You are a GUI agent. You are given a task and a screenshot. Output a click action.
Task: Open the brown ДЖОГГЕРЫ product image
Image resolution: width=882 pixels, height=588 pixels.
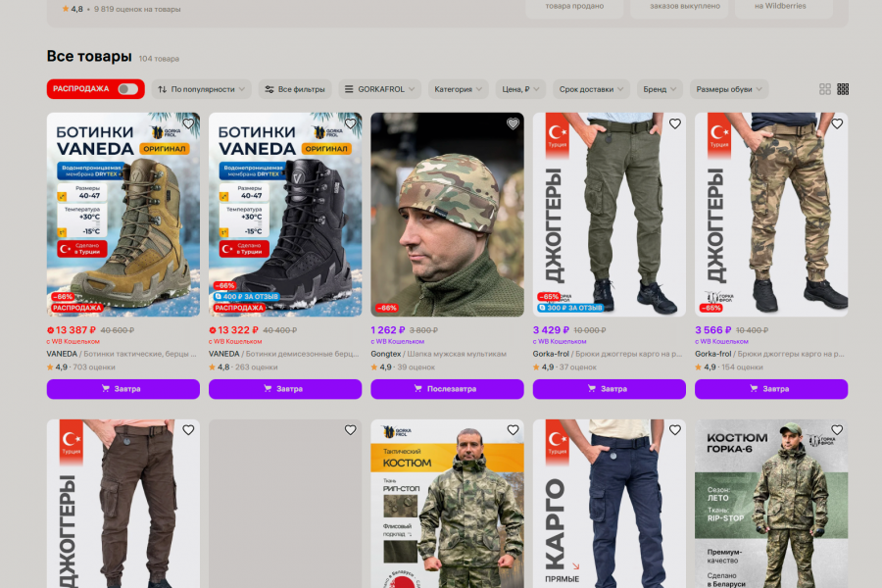[x=123, y=504]
